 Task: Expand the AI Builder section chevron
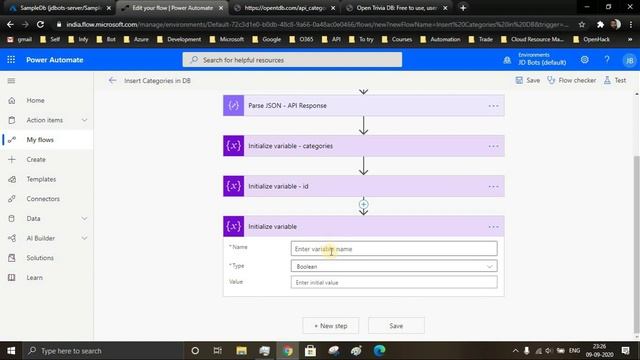(84, 238)
